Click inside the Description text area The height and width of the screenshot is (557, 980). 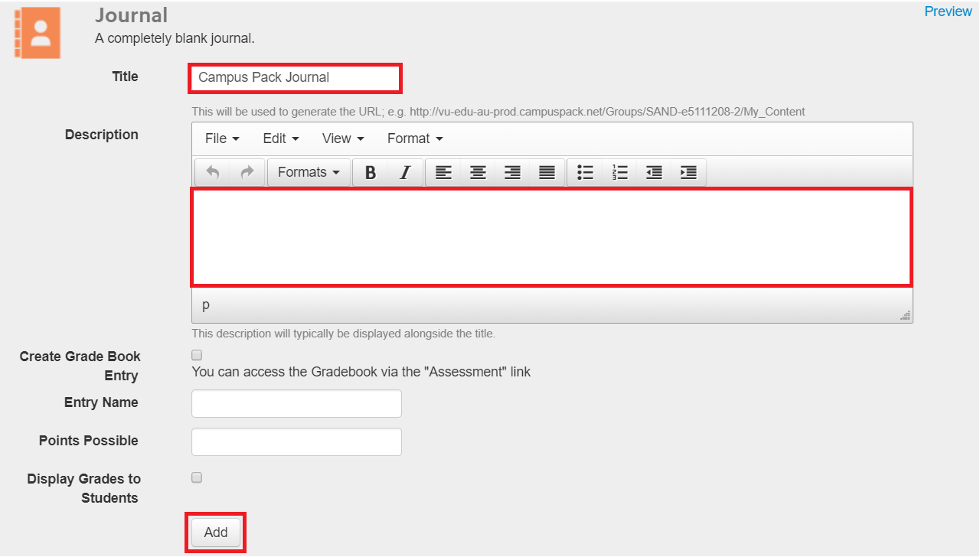point(551,237)
